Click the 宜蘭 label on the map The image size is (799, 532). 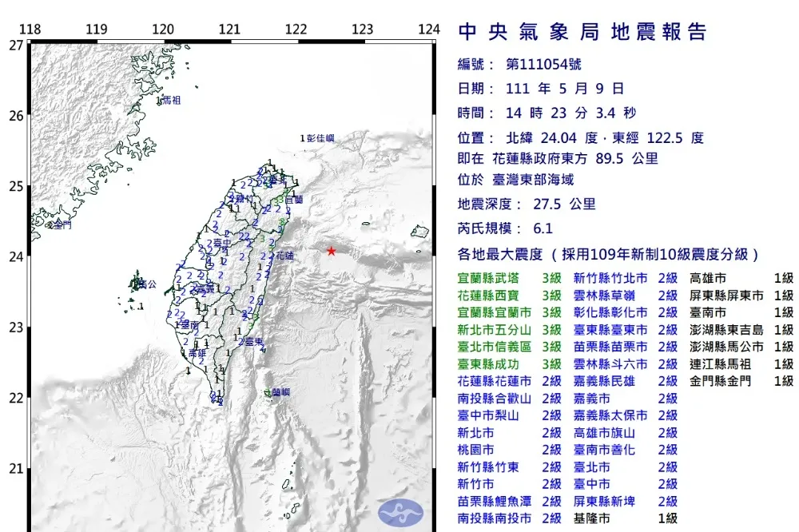294,199
